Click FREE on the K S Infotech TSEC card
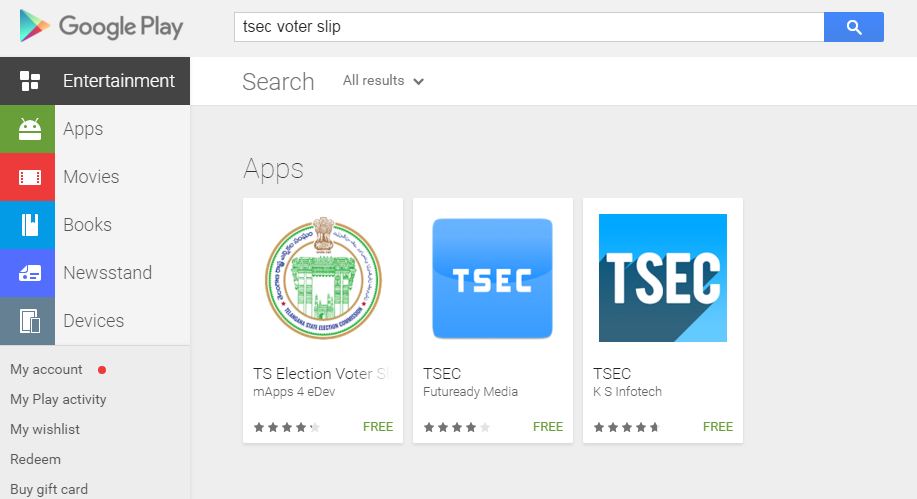 click(718, 426)
